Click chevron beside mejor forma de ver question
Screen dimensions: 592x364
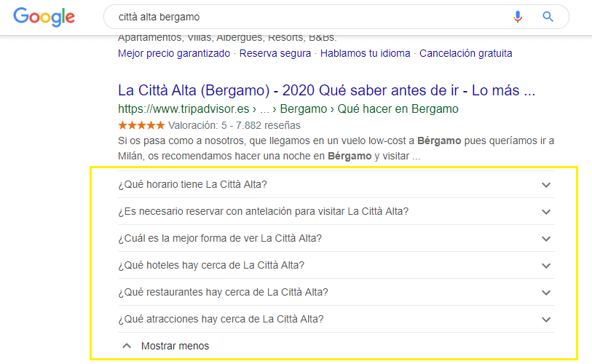[546, 239]
